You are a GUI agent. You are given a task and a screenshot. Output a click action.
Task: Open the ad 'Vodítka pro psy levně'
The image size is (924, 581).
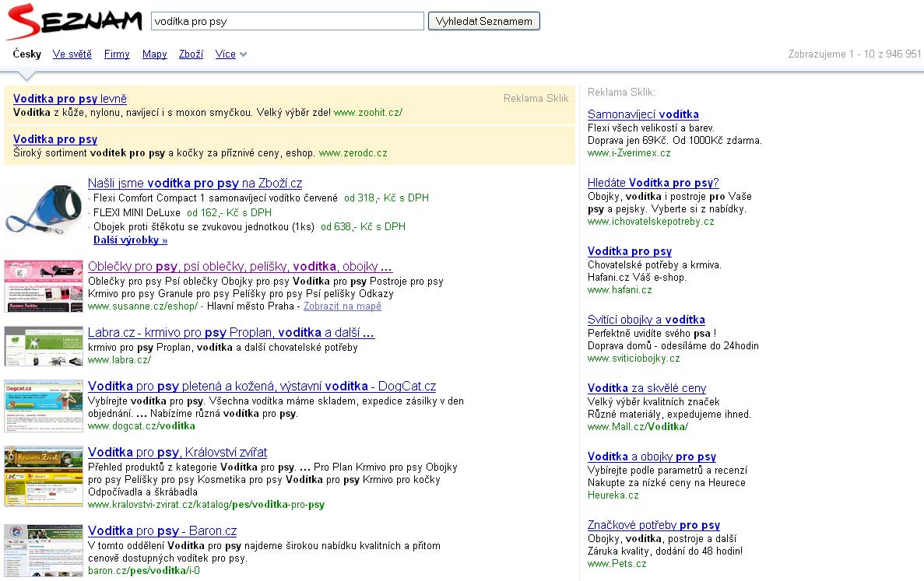point(69,99)
